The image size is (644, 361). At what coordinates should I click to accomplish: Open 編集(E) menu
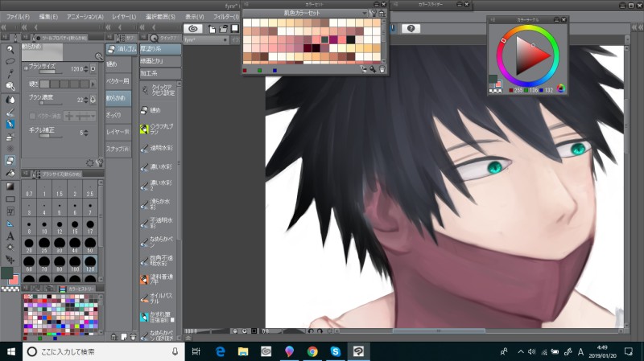pyautogui.click(x=48, y=17)
